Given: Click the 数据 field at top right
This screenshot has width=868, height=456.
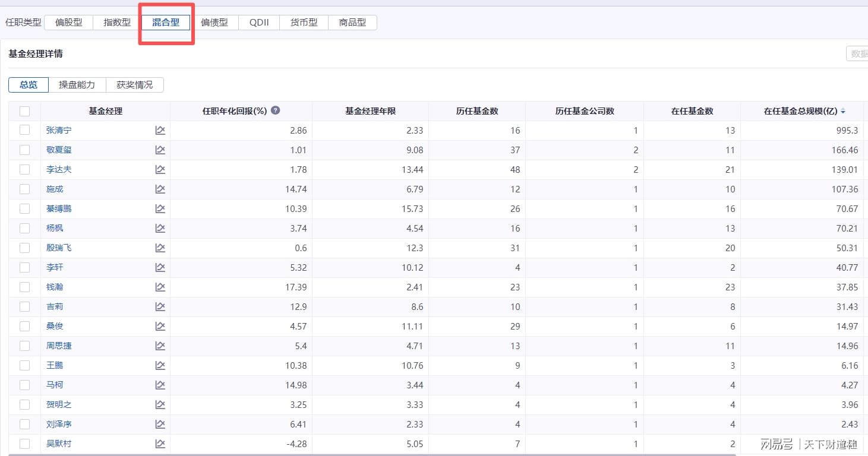Looking at the screenshot, I should [858, 53].
